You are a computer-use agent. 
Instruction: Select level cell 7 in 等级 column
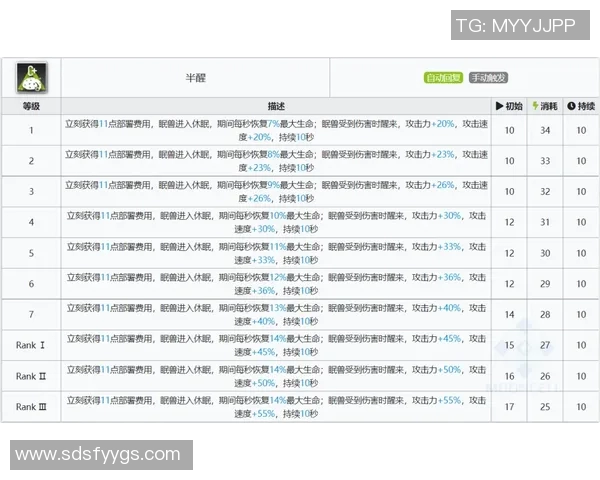tap(31, 314)
